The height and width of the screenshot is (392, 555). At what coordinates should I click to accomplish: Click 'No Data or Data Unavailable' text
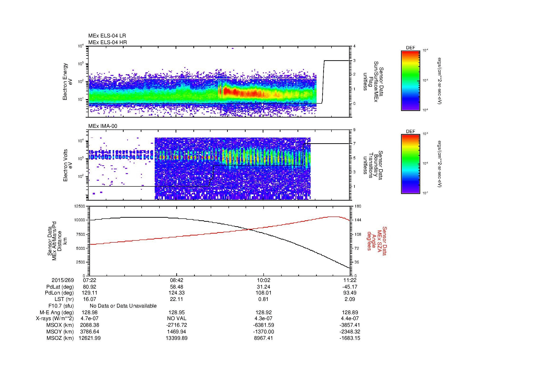coord(123,306)
